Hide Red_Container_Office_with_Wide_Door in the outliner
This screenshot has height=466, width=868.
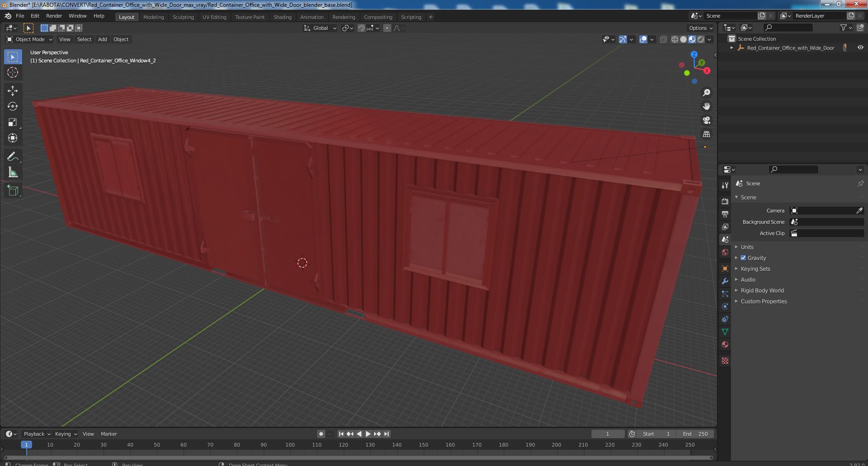coord(860,47)
